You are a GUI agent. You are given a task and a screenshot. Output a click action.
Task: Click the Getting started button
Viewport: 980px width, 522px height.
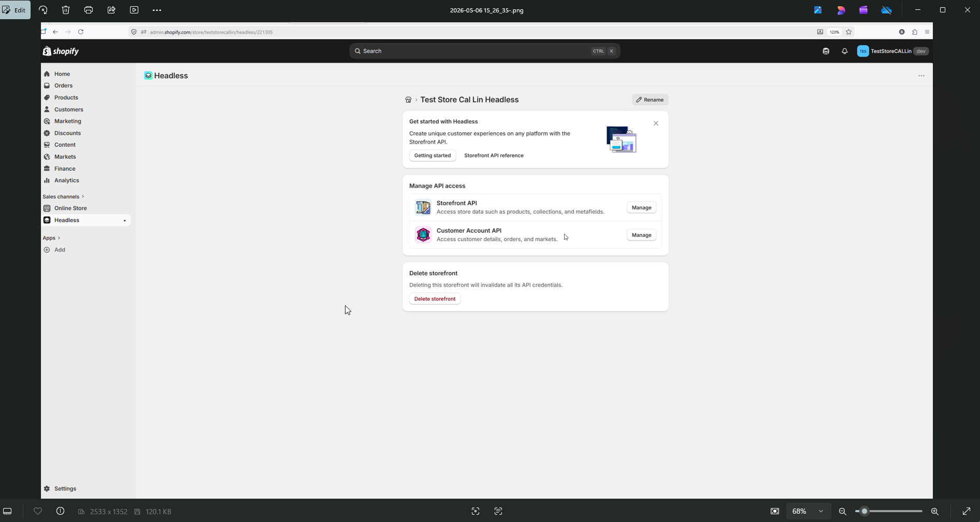[433, 156]
